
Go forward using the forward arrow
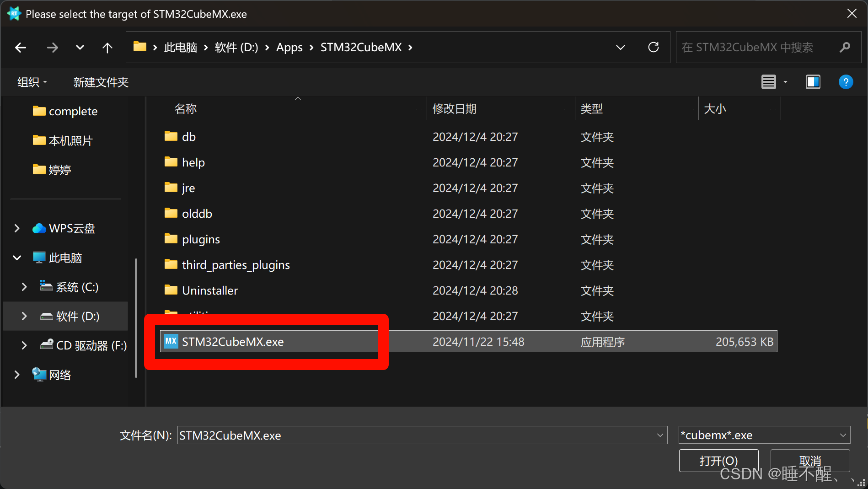pos(53,48)
